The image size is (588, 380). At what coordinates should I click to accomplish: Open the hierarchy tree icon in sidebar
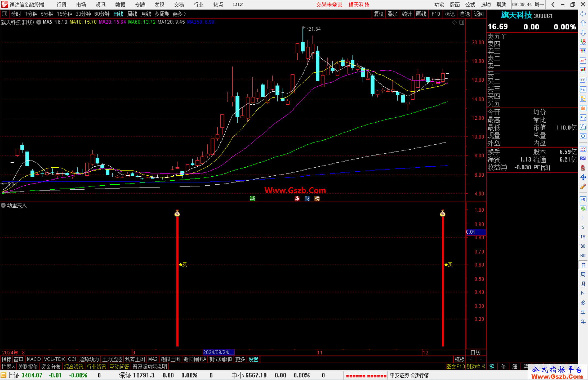(x=583, y=99)
